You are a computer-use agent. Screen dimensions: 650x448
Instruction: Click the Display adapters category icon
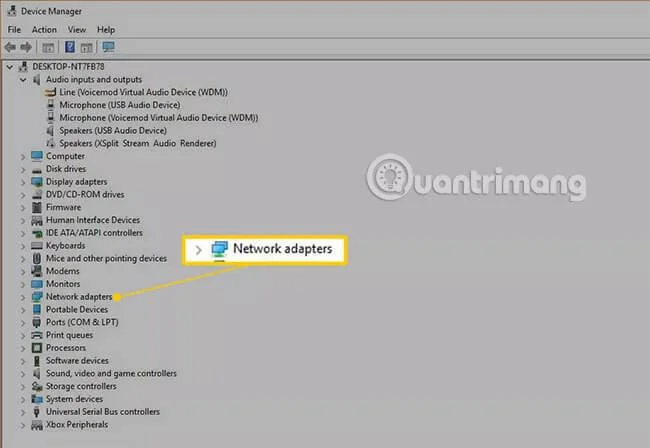(37, 182)
